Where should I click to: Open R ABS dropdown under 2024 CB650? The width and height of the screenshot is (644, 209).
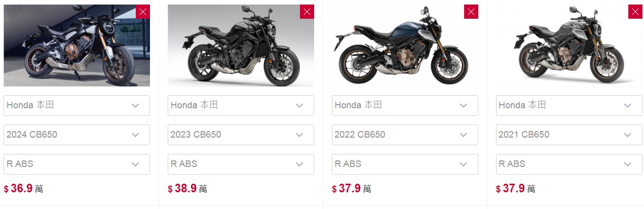coord(77,164)
